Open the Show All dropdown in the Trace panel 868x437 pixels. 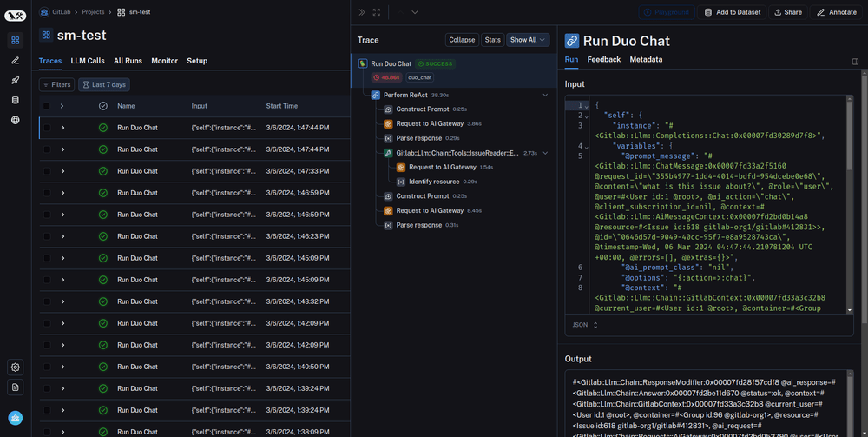tap(528, 40)
